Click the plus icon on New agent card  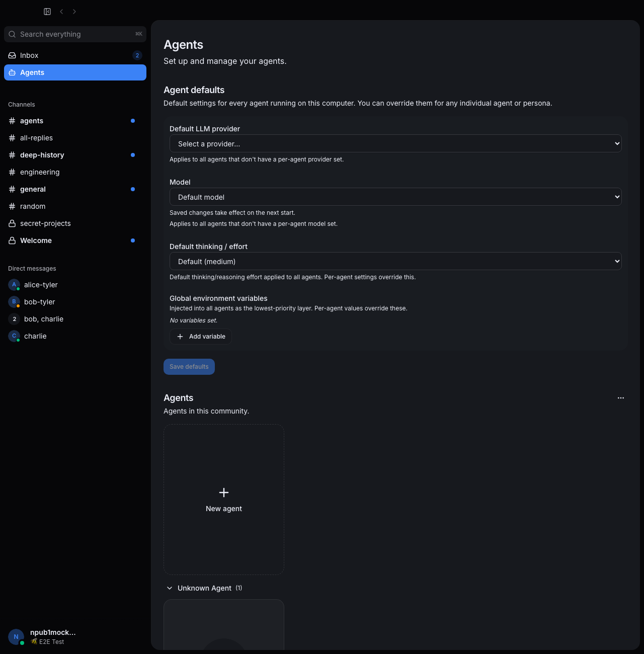224,493
